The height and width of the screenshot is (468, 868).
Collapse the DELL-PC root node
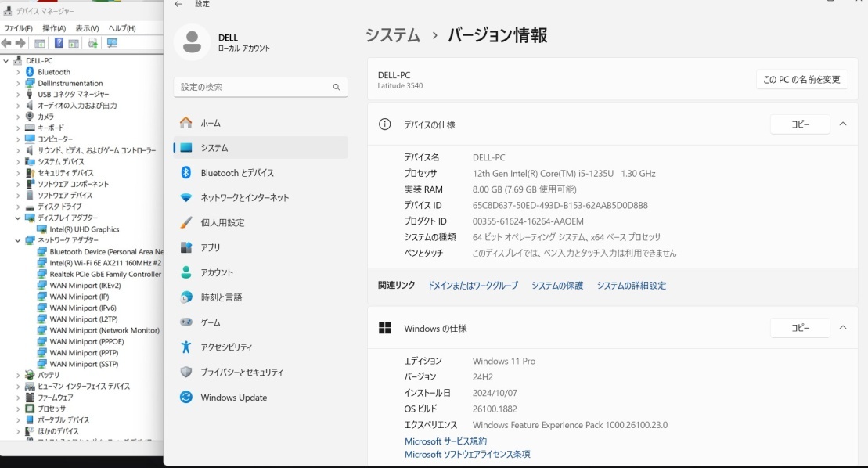[x=6, y=61]
